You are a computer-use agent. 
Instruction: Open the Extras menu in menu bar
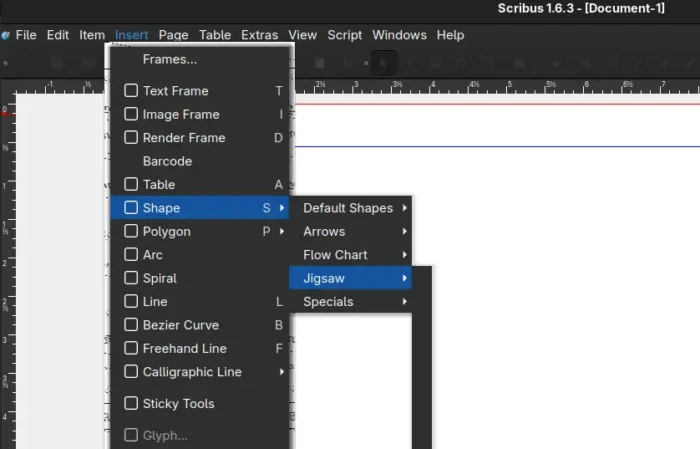(260, 35)
